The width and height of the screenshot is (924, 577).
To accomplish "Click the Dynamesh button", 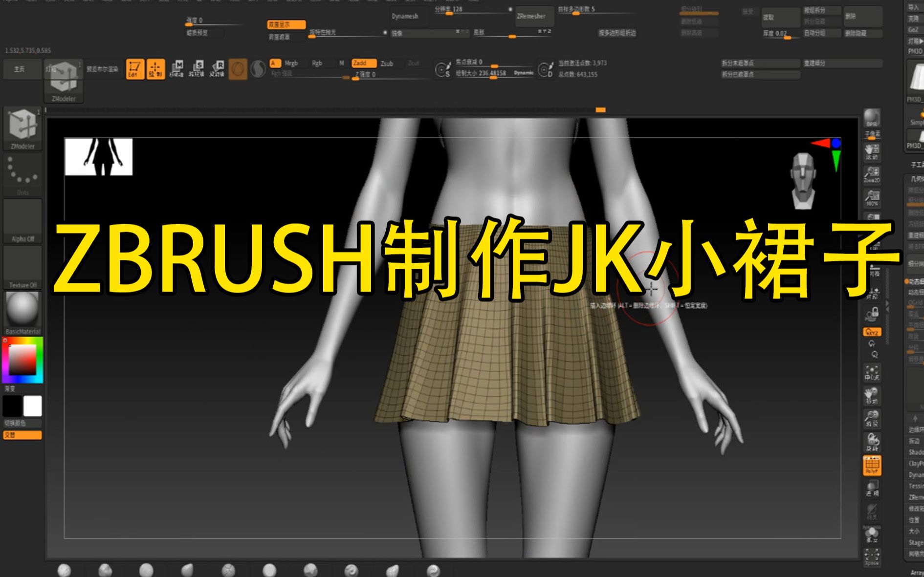I will point(409,16).
